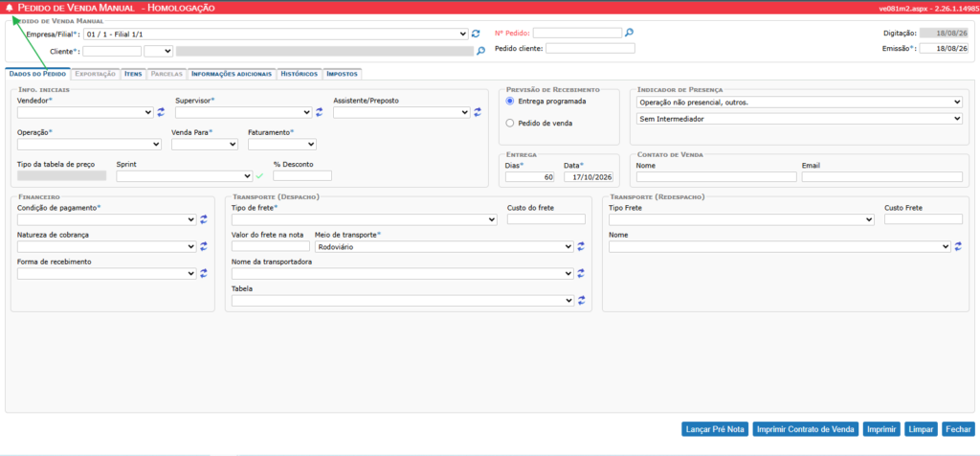The height and width of the screenshot is (456, 980).
Task: Focus Contato de Venda Email field
Action: [881, 177]
